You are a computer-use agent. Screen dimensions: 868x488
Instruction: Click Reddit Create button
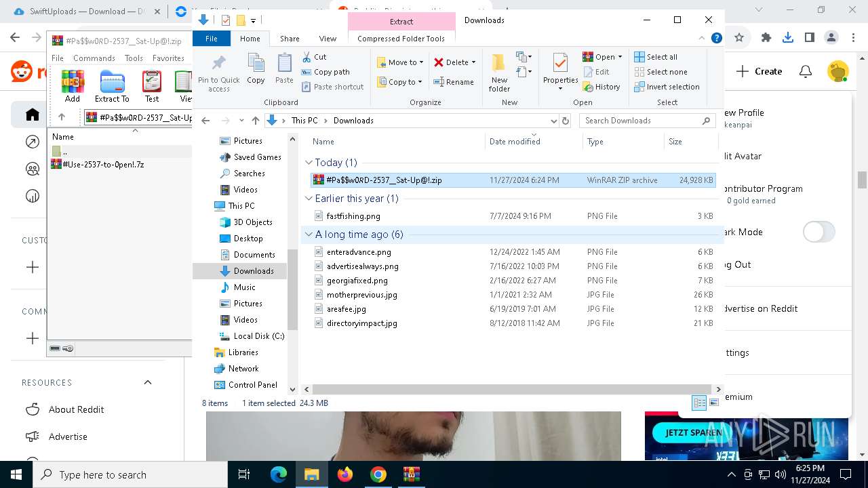(759, 71)
